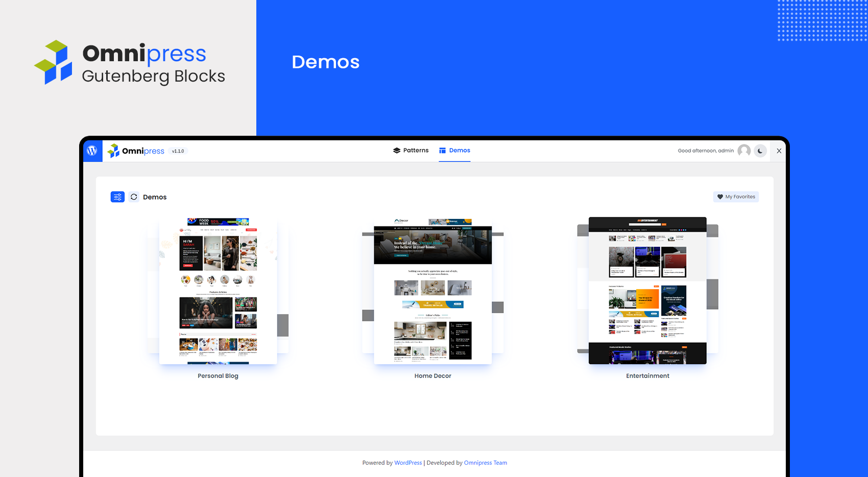The height and width of the screenshot is (477, 868).
Task: Follow the Omnipress Team footer link
Action: [486, 463]
